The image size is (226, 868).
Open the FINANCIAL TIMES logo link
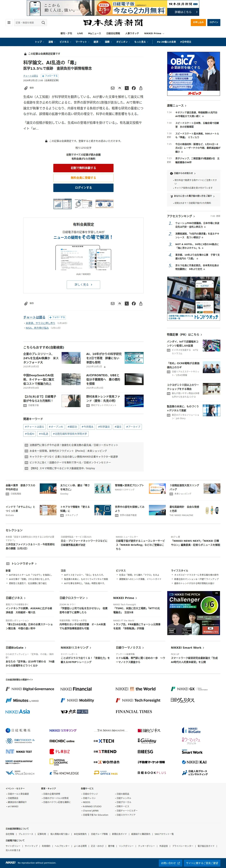click(x=134, y=711)
